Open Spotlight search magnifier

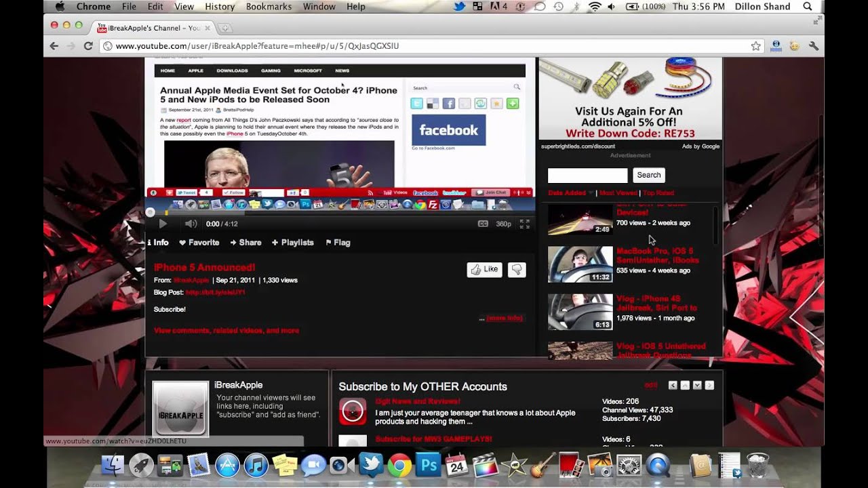tap(808, 6)
